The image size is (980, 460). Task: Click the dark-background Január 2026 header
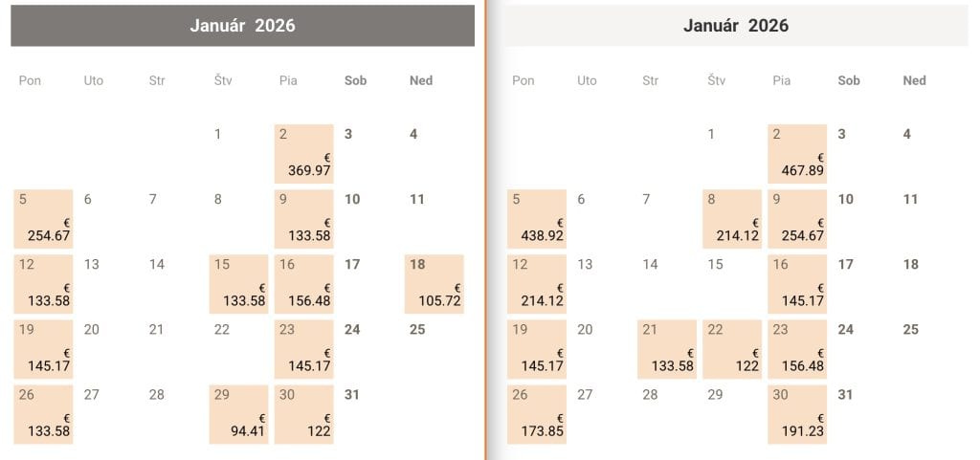tap(242, 26)
